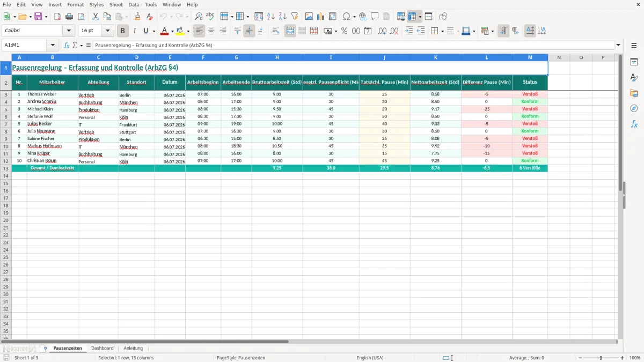Screen dimensions: 644x362
Task: Toggle Center Vertically alignment
Action: coord(249,31)
